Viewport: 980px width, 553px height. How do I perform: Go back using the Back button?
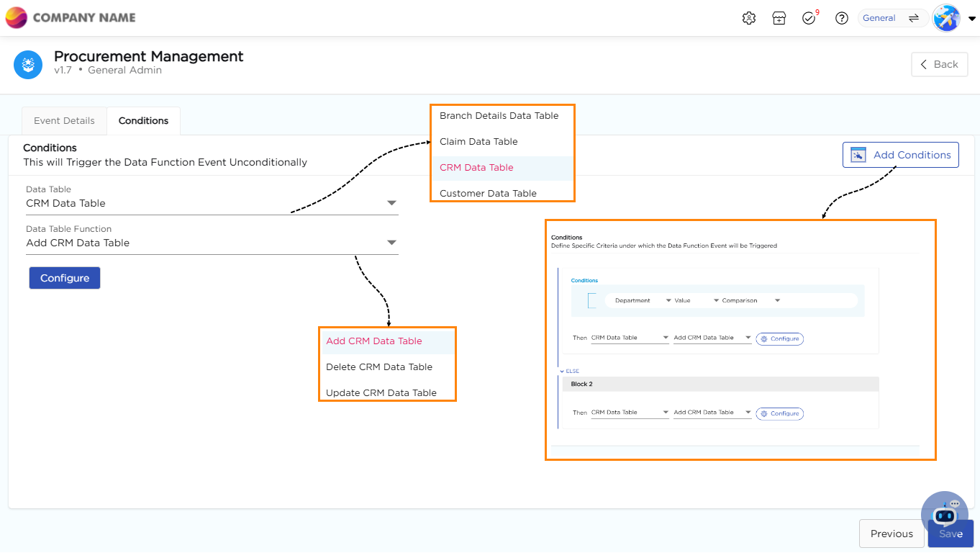(939, 64)
